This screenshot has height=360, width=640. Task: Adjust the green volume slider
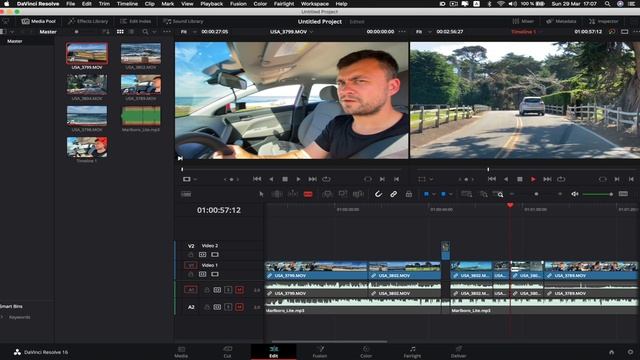pyautogui.click(x=598, y=194)
